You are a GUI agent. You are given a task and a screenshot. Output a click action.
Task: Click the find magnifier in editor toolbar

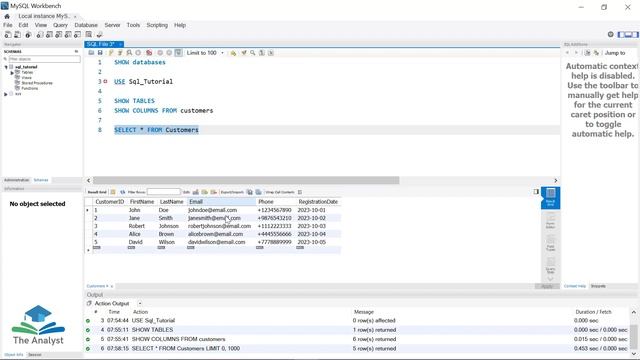[253, 53]
